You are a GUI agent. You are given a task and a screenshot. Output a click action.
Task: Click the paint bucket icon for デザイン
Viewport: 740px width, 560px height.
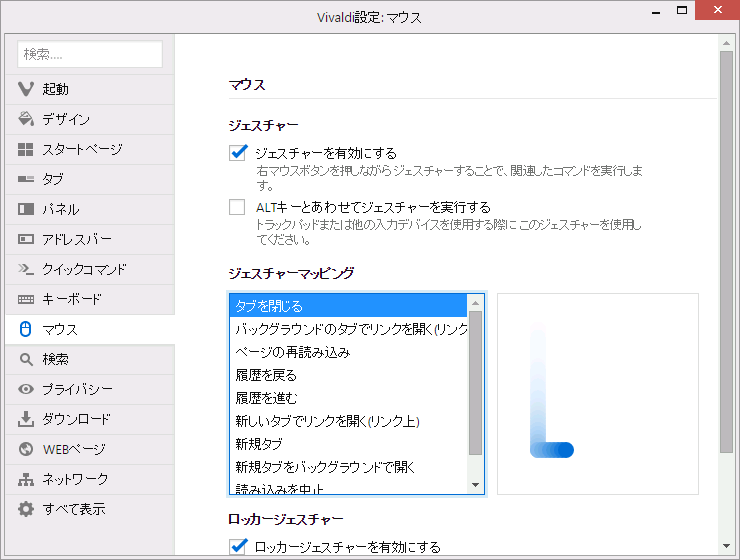click(x=25, y=119)
